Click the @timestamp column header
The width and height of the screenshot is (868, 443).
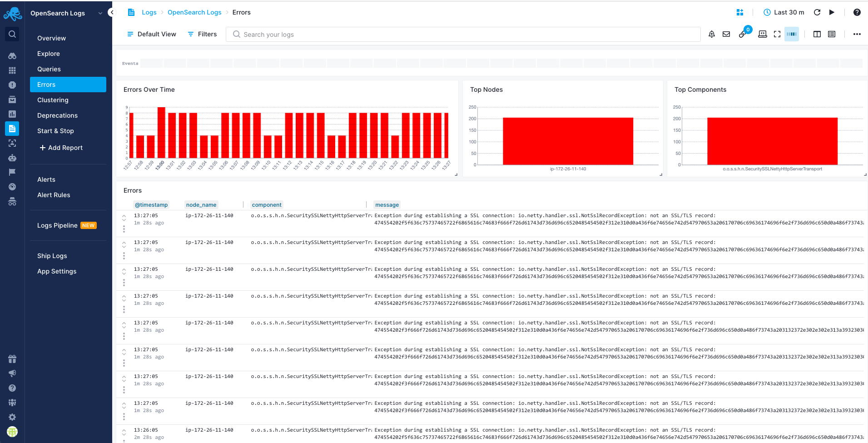coord(151,205)
